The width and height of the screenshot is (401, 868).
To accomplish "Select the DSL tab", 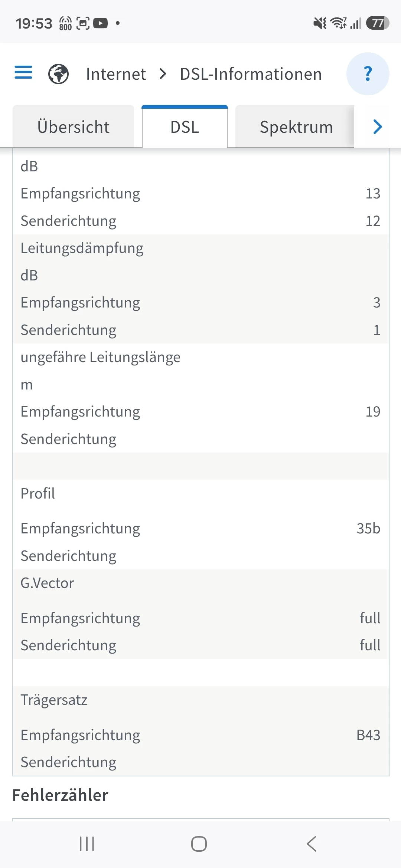I will click(185, 127).
